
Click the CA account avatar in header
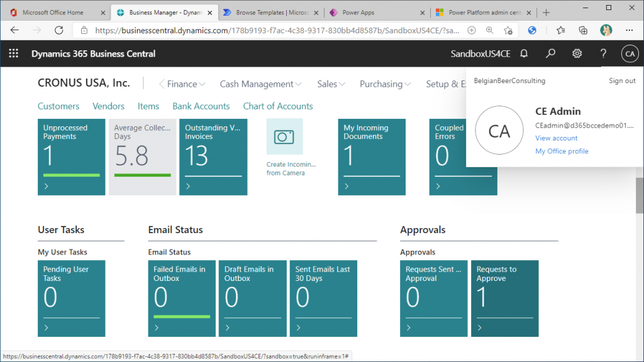click(630, 54)
